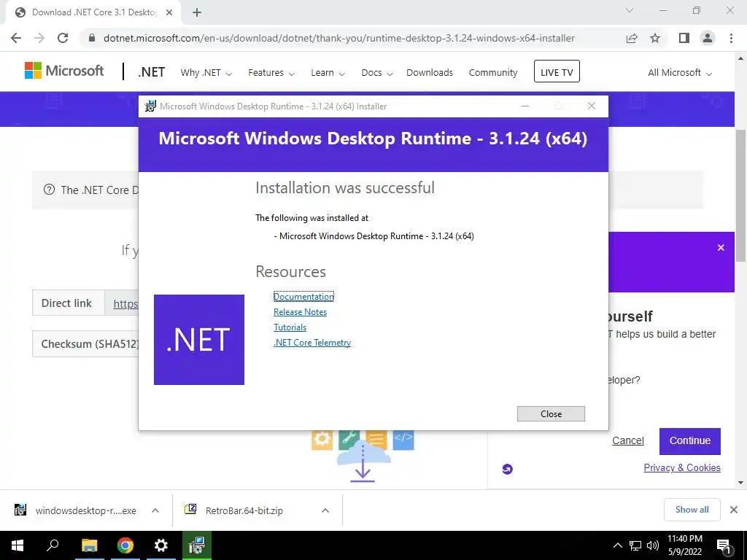Expand the Learn menu

(328, 73)
